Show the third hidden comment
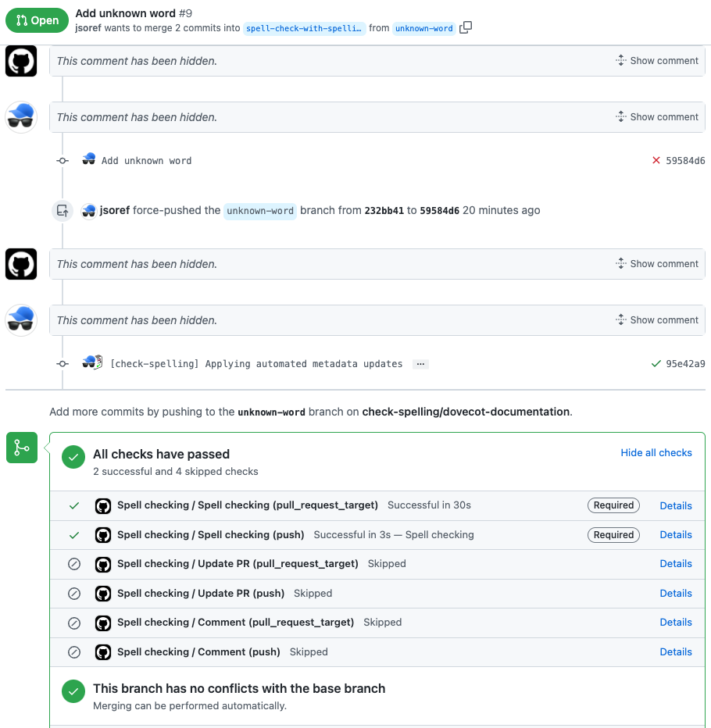This screenshot has height=728, width=711. 657,264
